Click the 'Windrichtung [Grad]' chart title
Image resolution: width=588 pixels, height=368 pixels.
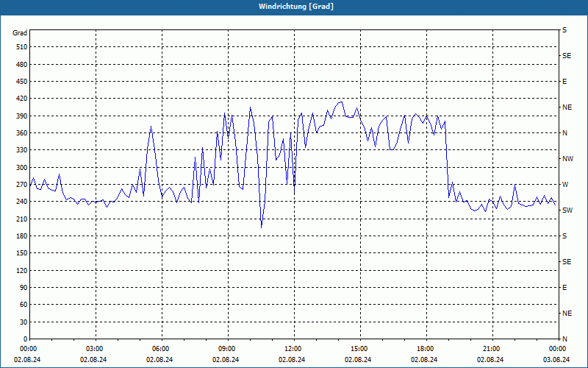296,7
